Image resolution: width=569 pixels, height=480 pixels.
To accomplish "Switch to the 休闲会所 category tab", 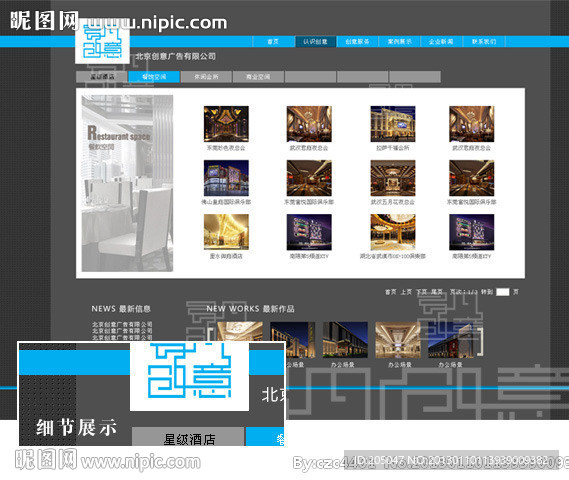I will [x=206, y=77].
